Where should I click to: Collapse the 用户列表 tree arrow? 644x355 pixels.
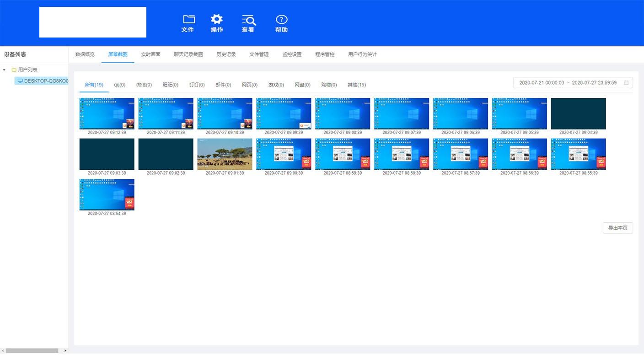[5, 70]
